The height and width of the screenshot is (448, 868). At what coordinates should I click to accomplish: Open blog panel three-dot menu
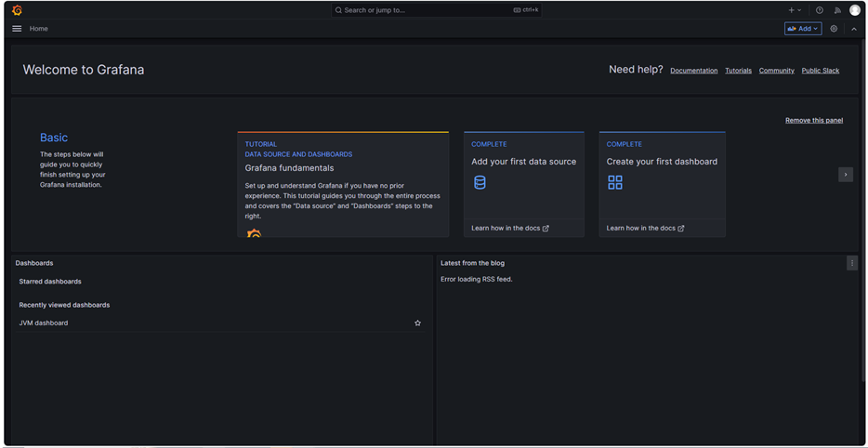851,263
